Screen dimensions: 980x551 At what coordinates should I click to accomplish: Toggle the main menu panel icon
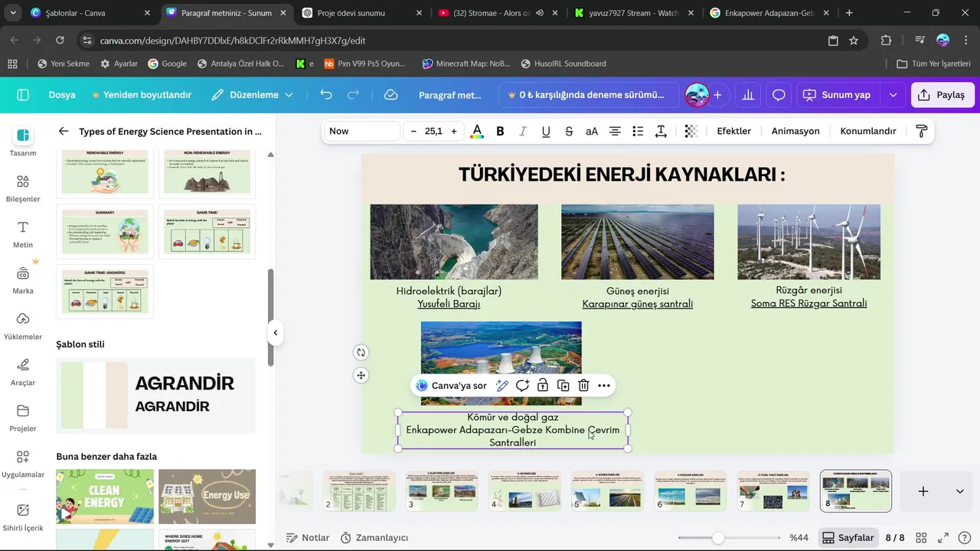[x=23, y=95]
